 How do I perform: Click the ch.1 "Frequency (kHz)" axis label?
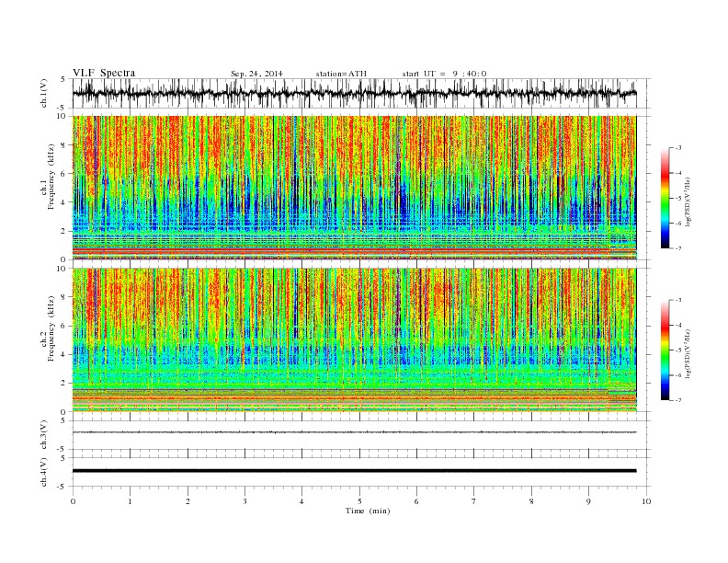click(x=51, y=177)
